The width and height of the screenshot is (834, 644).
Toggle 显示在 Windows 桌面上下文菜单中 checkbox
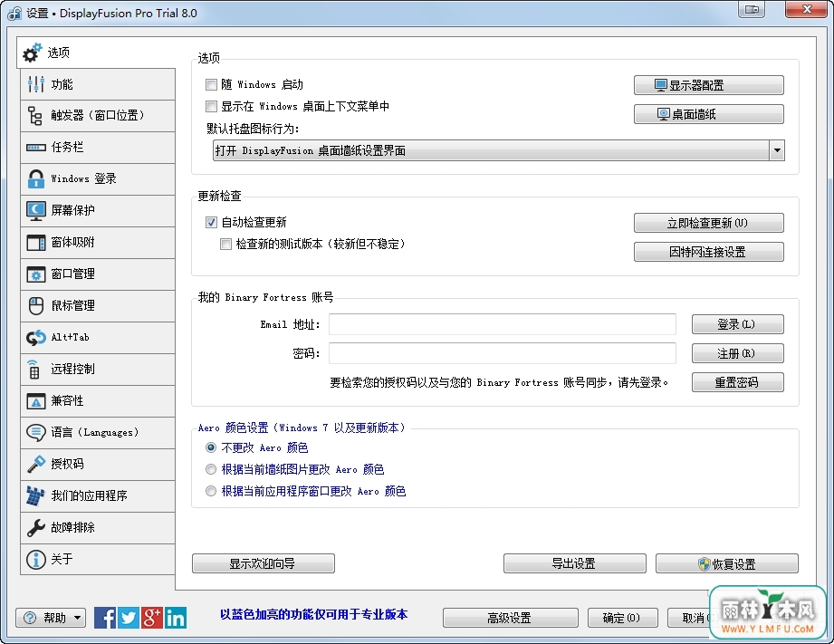pyautogui.click(x=211, y=107)
